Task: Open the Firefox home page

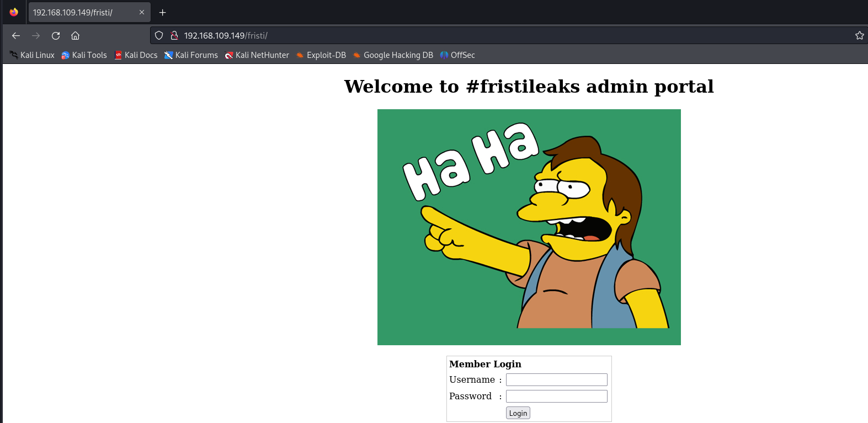Action: coord(76,35)
